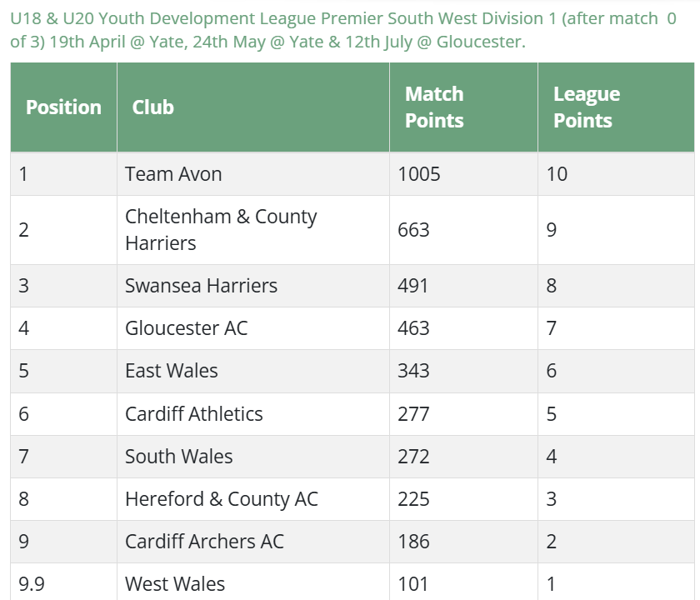Click the Match Points column header

coord(434,107)
